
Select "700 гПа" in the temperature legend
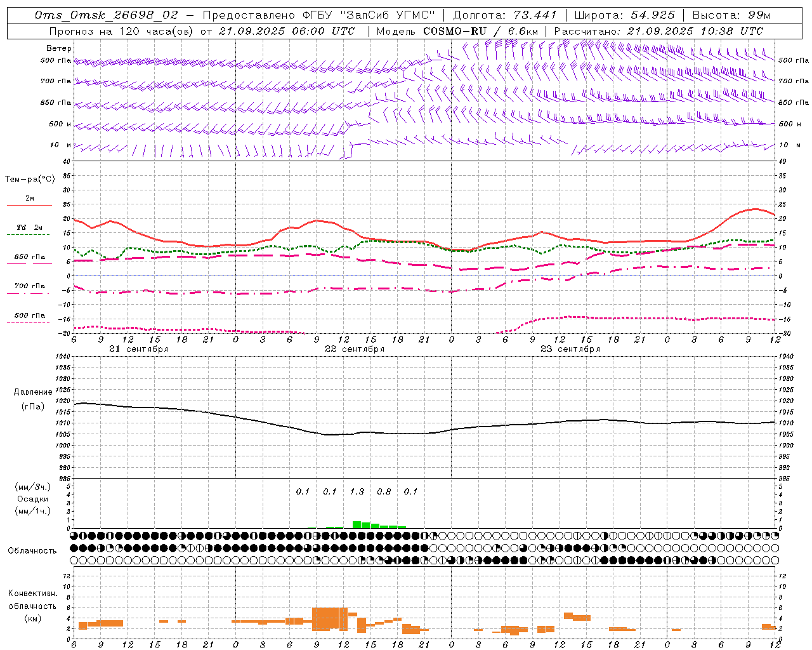point(29,286)
